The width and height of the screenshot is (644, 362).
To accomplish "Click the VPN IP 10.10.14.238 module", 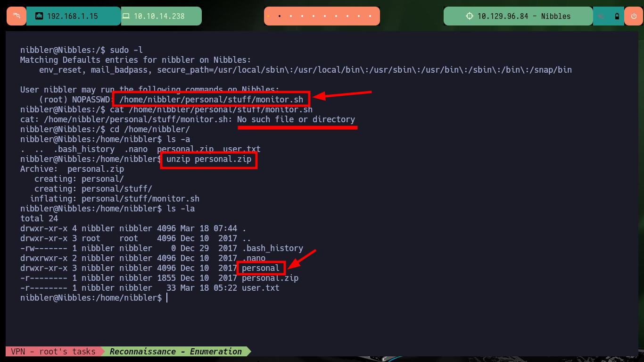I will [x=161, y=16].
